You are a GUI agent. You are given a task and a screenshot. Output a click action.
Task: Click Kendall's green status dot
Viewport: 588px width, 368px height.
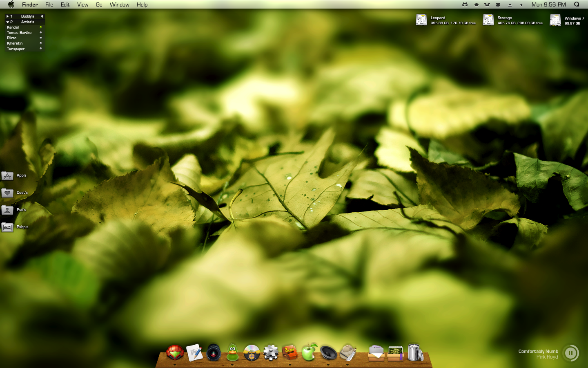40,27
